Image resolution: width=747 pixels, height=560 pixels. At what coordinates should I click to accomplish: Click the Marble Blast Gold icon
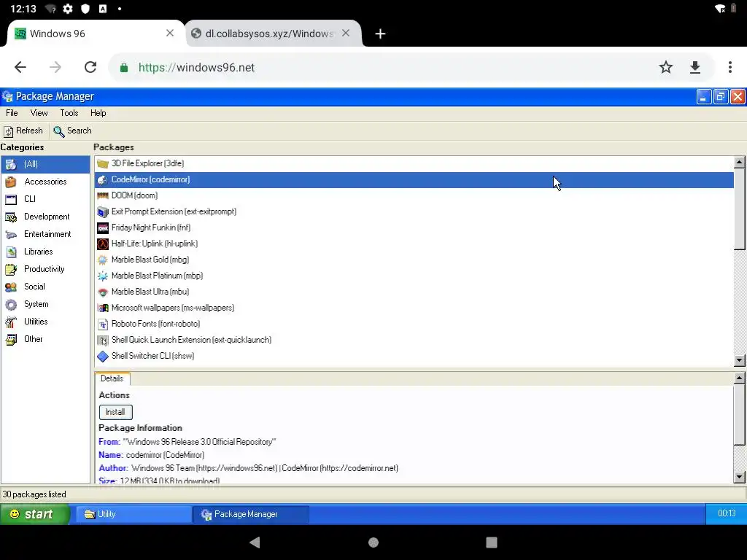pos(102,260)
